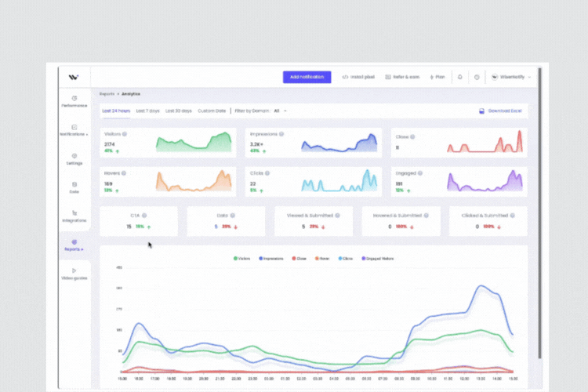The width and height of the screenshot is (588, 392).
Task: Click the Install pixel link
Action: (x=358, y=77)
